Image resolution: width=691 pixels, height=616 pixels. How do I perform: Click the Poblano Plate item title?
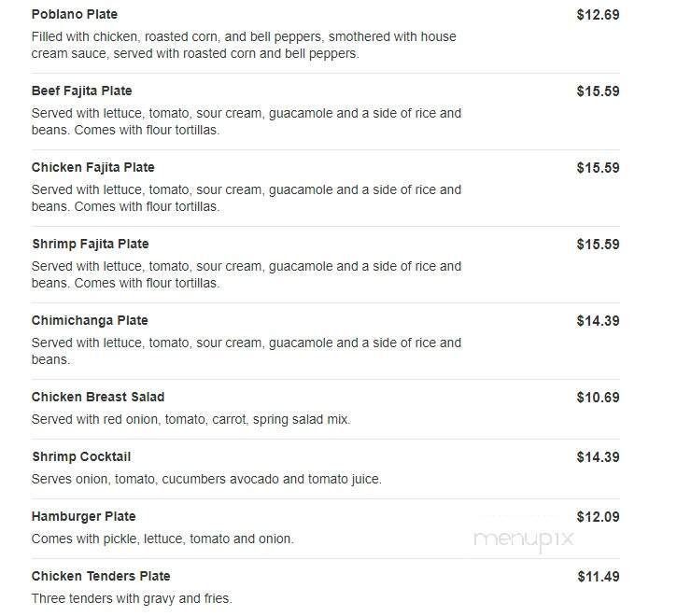75,14
